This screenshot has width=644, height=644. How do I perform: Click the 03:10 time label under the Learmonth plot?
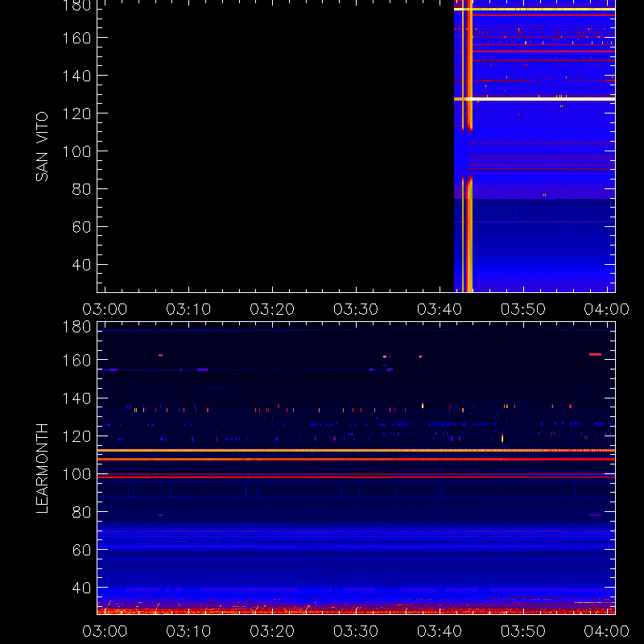click(188, 631)
